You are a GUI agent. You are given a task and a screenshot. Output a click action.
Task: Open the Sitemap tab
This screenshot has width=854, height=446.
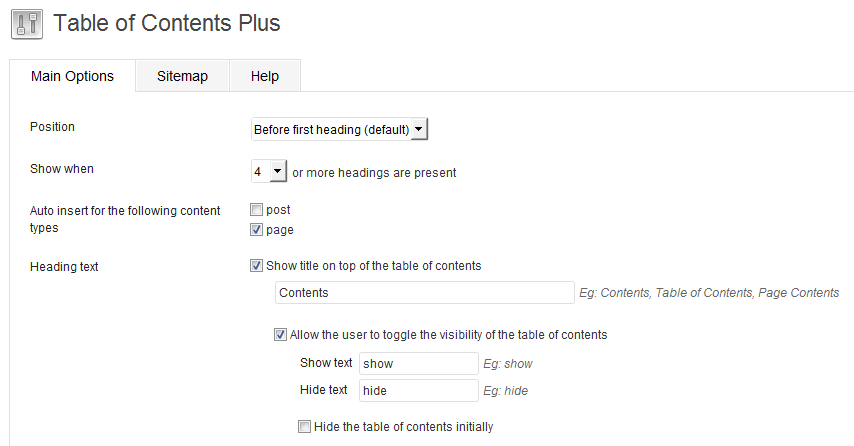[182, 76]
